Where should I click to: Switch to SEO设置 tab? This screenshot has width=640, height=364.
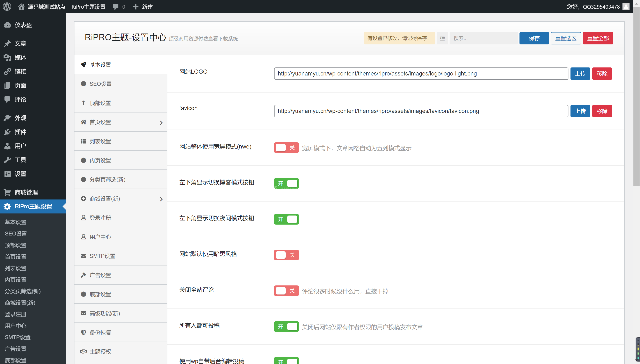pos(101,84)
